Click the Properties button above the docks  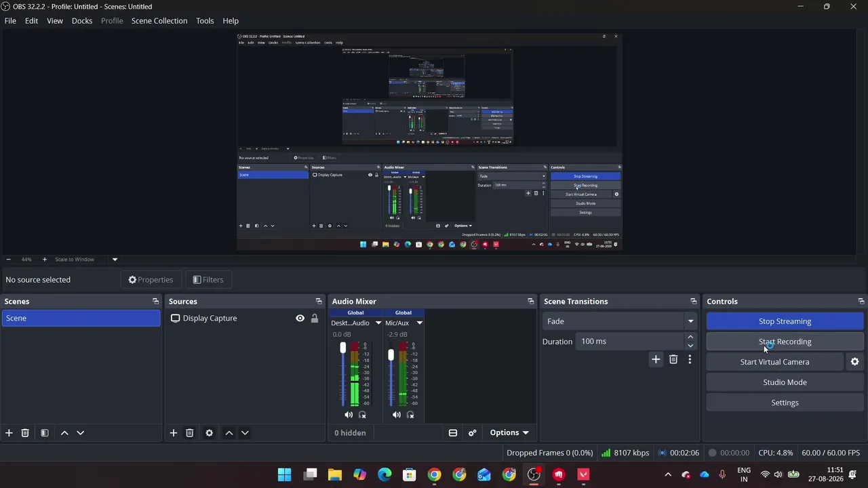(151, 280)
